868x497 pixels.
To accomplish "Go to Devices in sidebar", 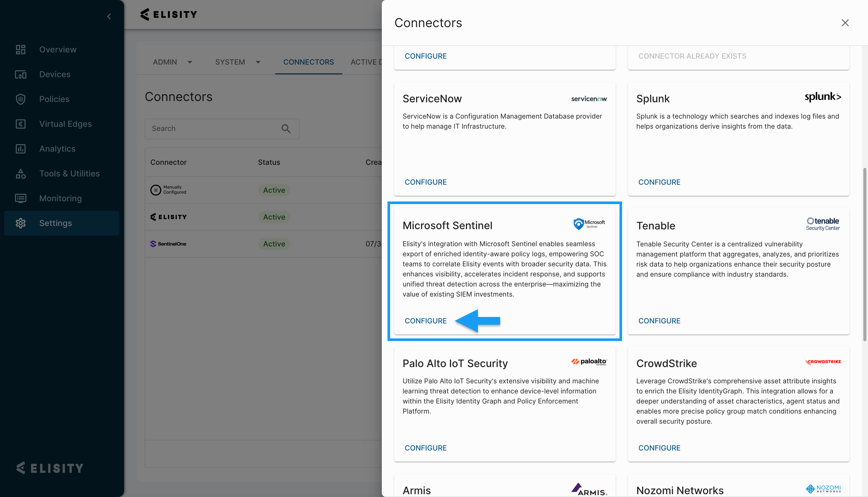I will [x=61, y=74].
